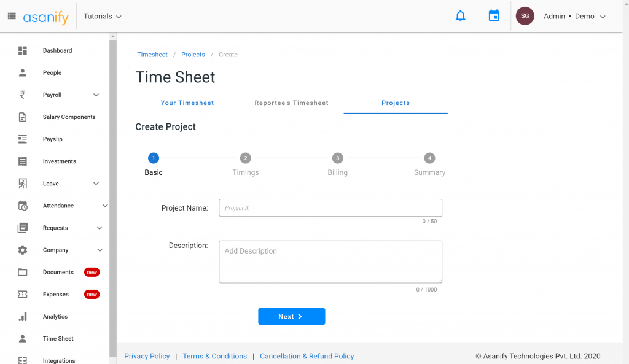Image resolution: width=629 pixels, height=364 pixels.
Task: Select step 3 Billing in the stepper
Action: (x=337, y=158)
